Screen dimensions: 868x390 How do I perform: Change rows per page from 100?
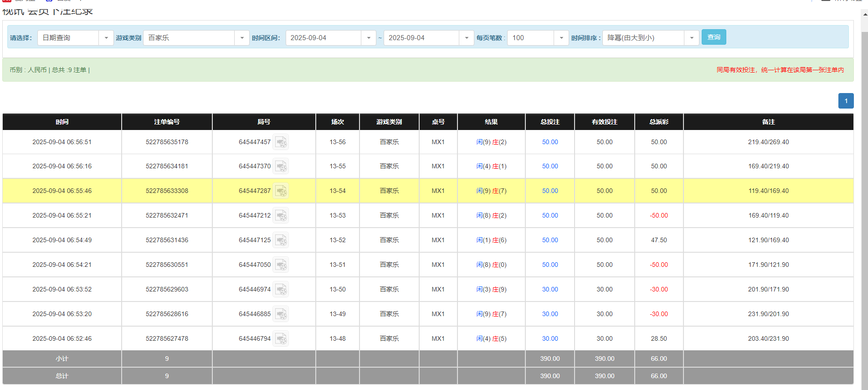pos(561,38)
